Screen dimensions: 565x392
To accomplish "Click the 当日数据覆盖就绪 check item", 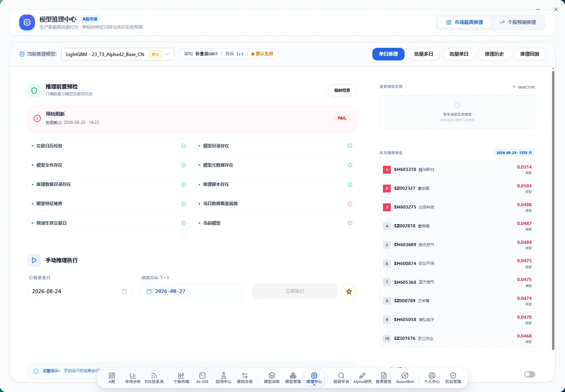I will click(275, 204).
